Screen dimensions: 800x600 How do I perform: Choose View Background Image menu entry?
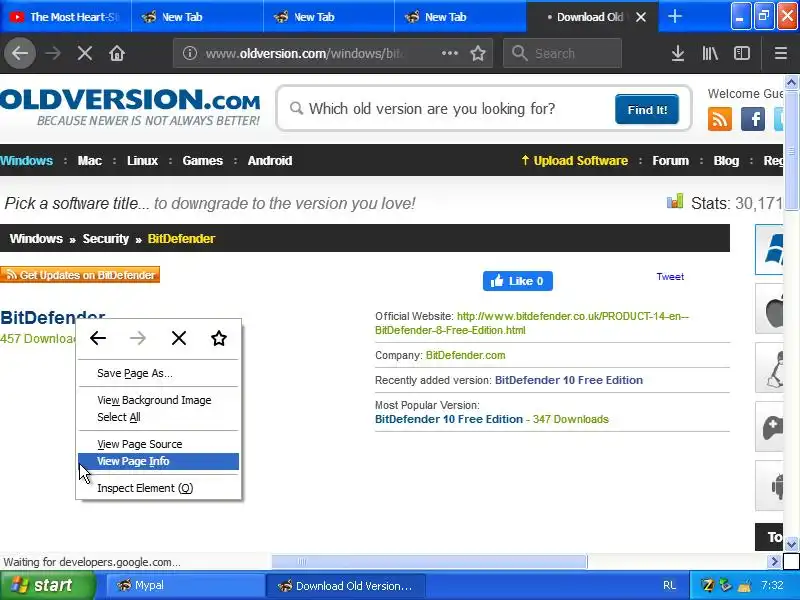[158, 401]
